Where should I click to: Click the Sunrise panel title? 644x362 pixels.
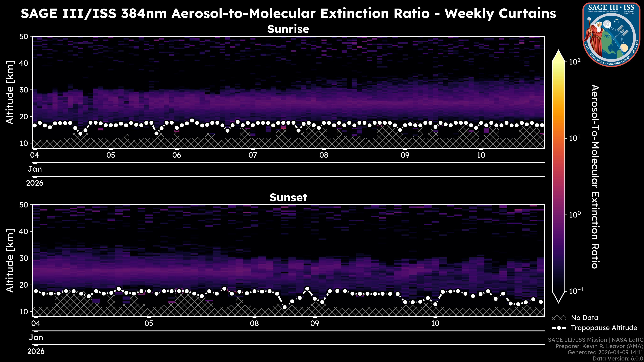(x=288, y=29)
